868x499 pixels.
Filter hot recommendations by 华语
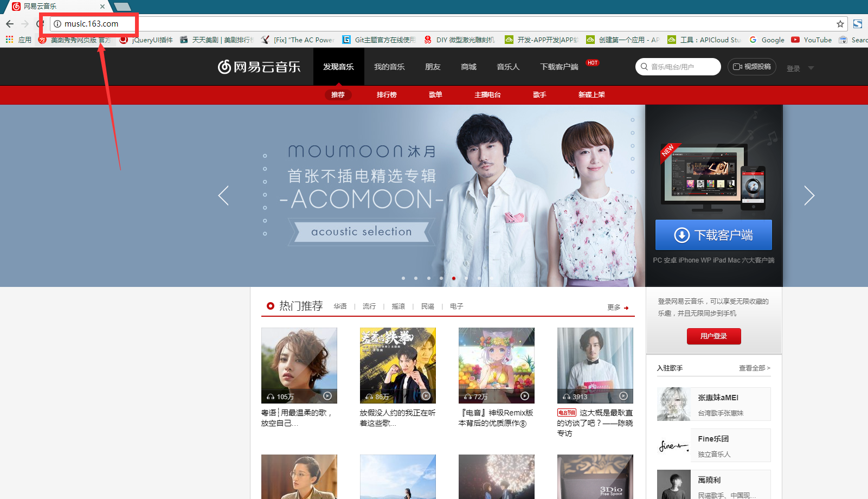click(x=340, y=306)
